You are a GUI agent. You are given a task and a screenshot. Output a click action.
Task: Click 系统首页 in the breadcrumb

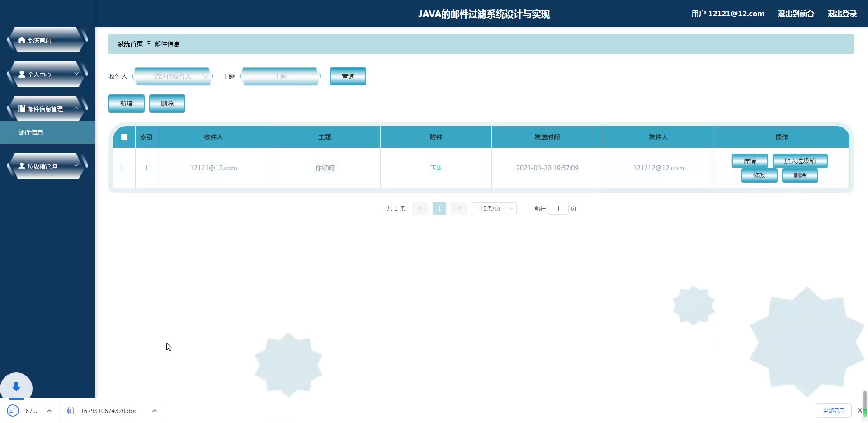[x=130, y=44]
